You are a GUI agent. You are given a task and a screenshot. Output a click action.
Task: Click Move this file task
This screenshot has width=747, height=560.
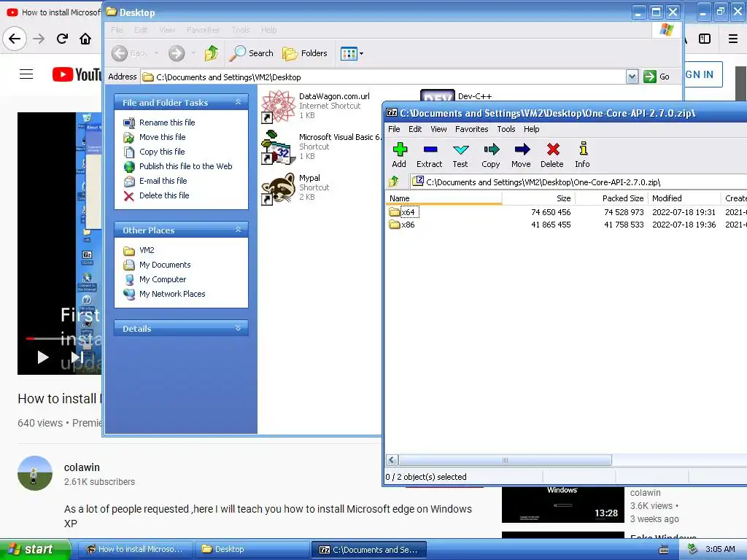click(155, 137)
